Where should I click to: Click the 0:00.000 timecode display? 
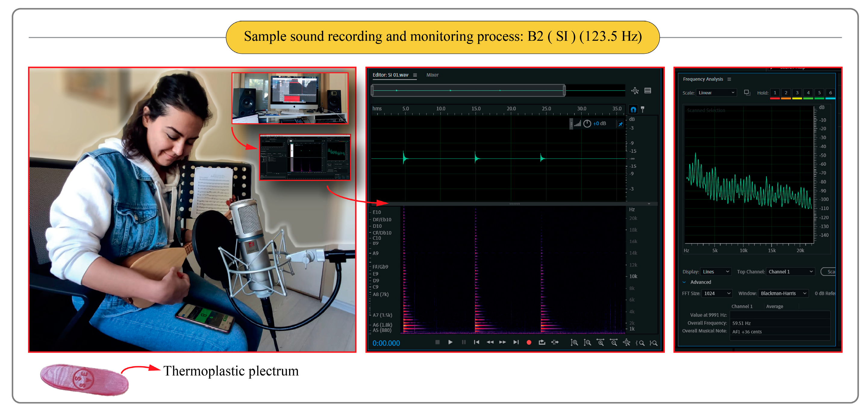click(x=386, y=343)
